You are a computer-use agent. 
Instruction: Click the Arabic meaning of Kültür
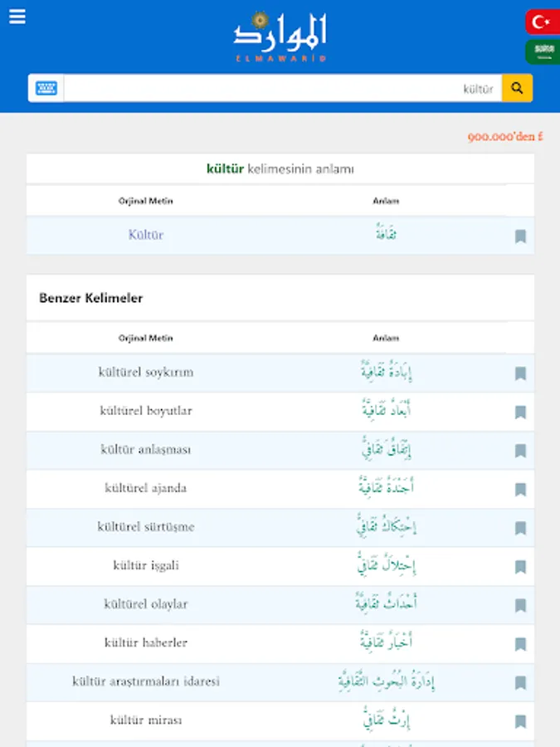[386, 232]
